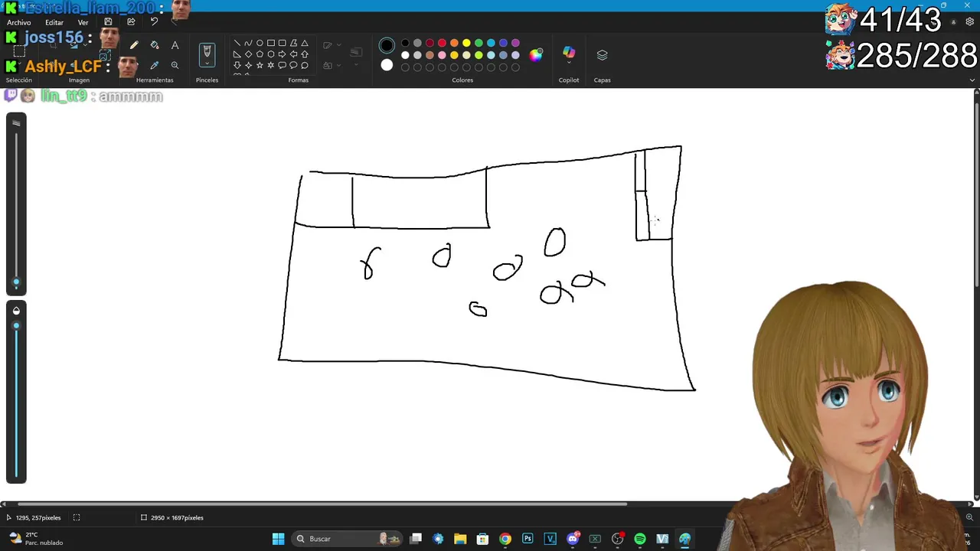Choose the Diamond shape

248,54
